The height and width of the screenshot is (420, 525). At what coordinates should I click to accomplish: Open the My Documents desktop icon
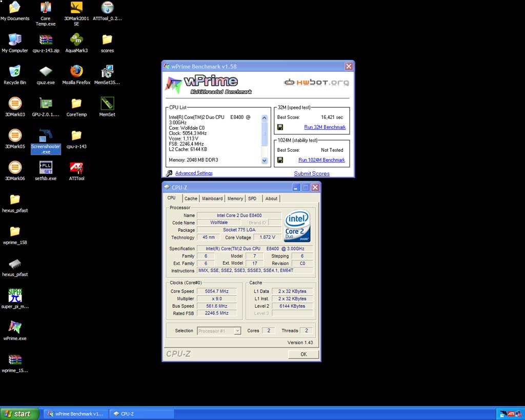(15, 11)
